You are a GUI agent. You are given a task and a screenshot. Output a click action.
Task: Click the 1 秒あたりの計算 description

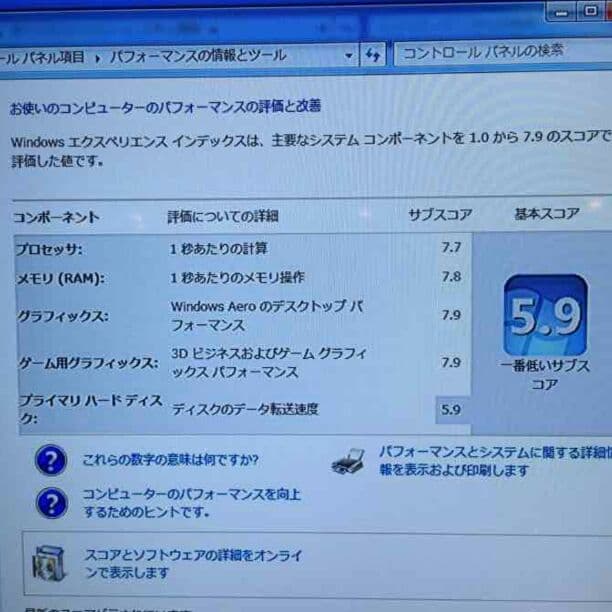[219, 249]
